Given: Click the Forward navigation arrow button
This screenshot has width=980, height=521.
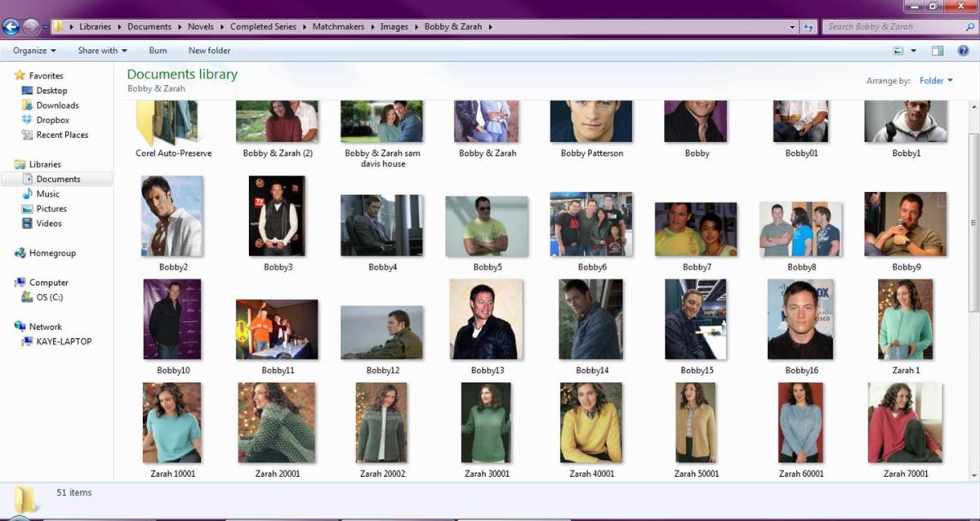Looking at the screenshot, I should pyautogui.click(x=31, y=27).
